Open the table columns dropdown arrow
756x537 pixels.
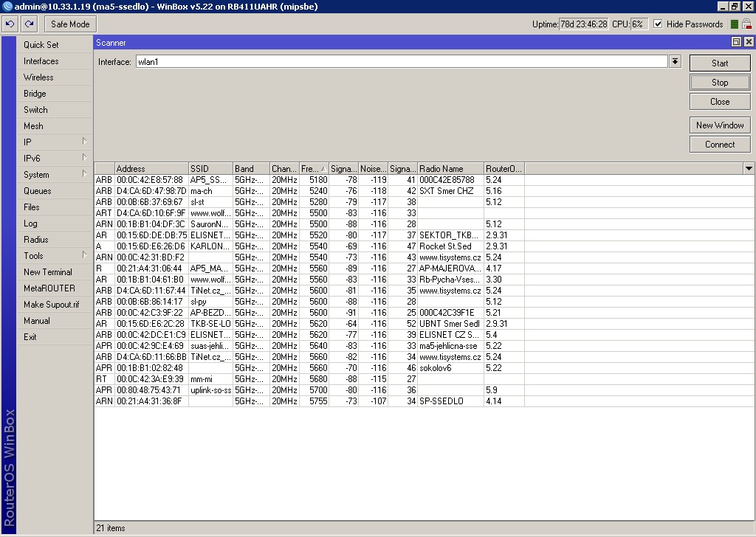pyautogui.click(x=749, y=169)
